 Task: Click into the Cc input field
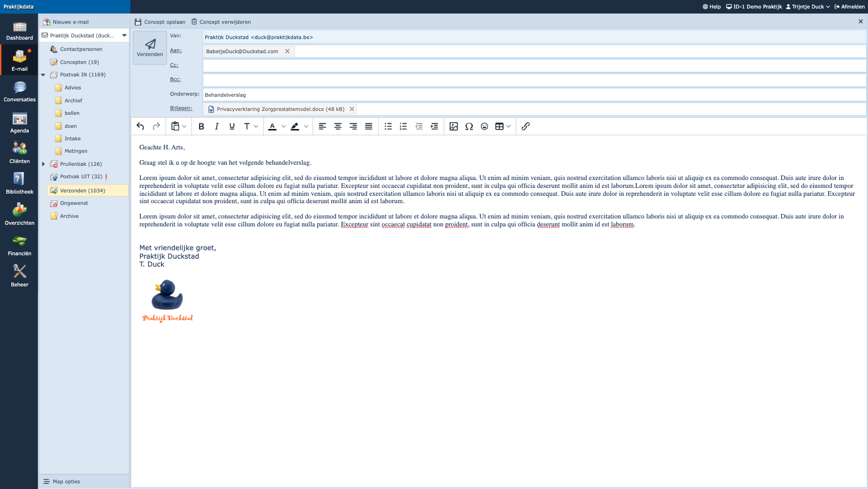(534, 66)
